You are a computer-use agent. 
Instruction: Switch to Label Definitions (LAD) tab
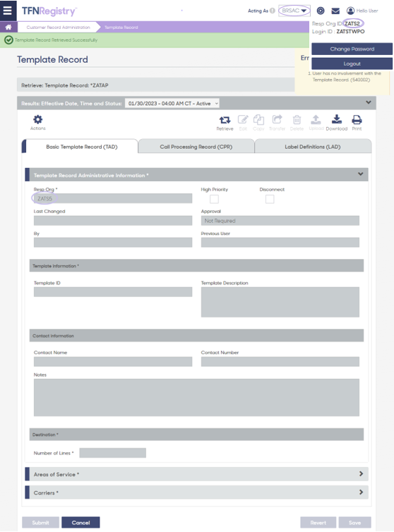pos(313,147)
